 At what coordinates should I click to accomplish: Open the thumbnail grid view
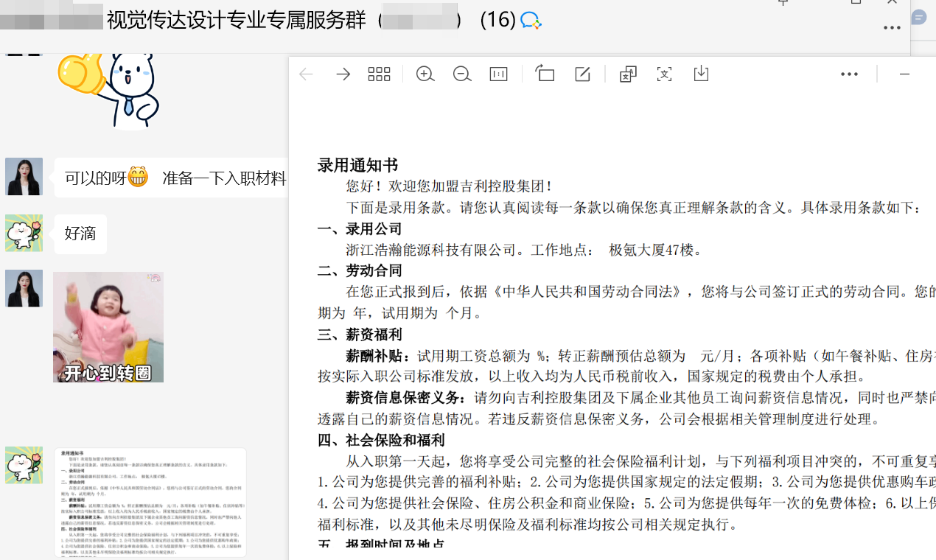pyautogui.click(x=379, y=74)
